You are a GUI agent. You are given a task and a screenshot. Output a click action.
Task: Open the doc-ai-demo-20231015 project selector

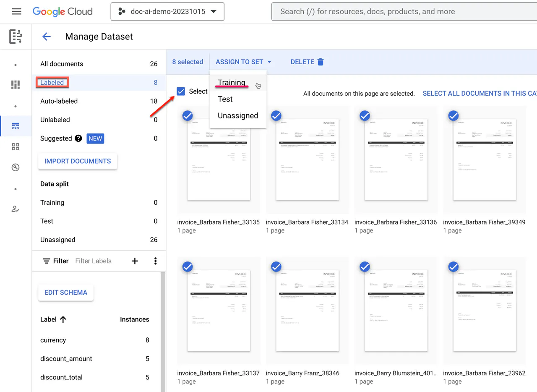click(167, 11)
